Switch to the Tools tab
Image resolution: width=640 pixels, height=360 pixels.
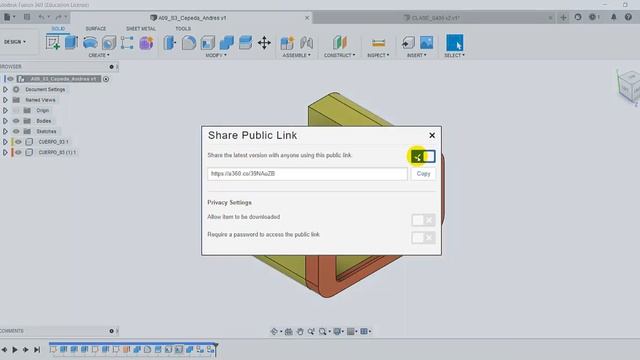[183, 29]
